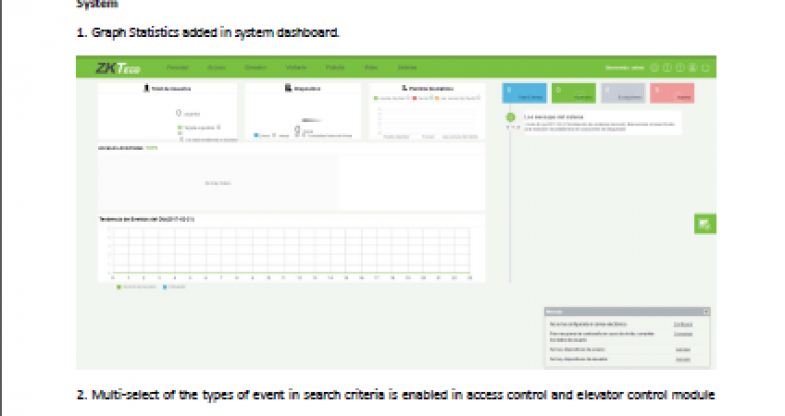The height and width of the screenshot is (416, 785).
Task: Toggle the blue legend entry in the Dispositivos chart
Action: pos(256,134)
